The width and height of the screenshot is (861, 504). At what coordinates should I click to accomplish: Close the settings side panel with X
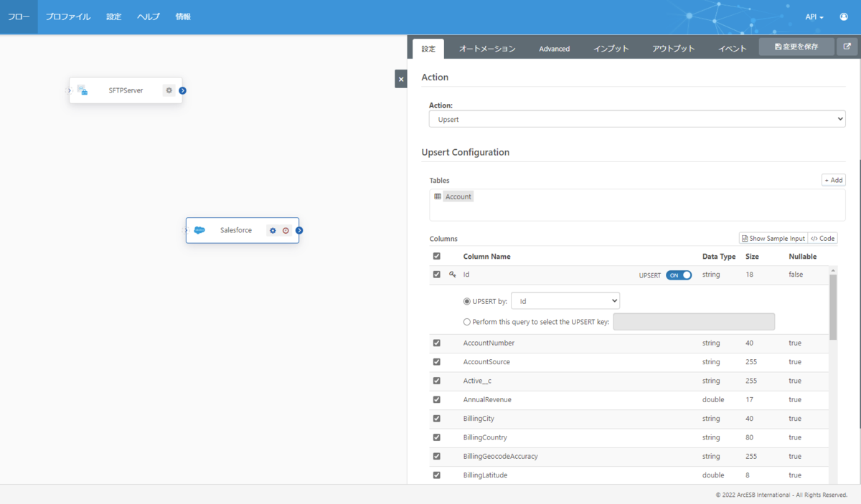[401, 79]
